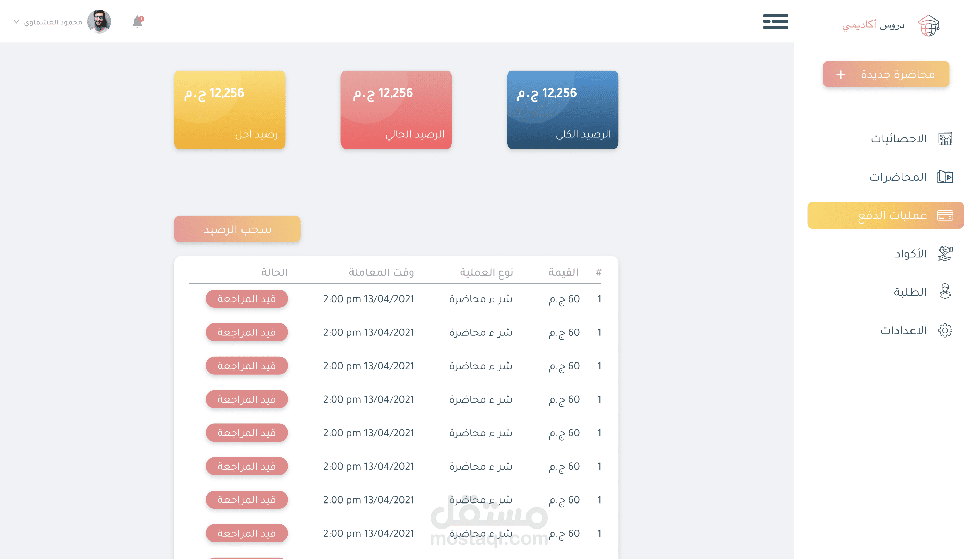Click first row قيد المراجعة status badge
979x560 pixels.
click(247, 299)
